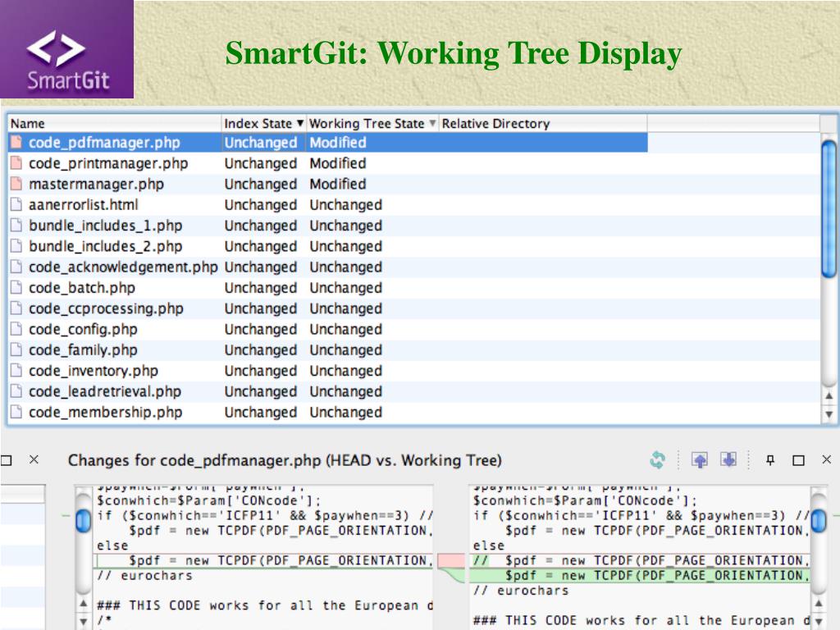The image size is (840, 630).
Task: Sort by Index State column arrow
Action: (x=300, y=123)
